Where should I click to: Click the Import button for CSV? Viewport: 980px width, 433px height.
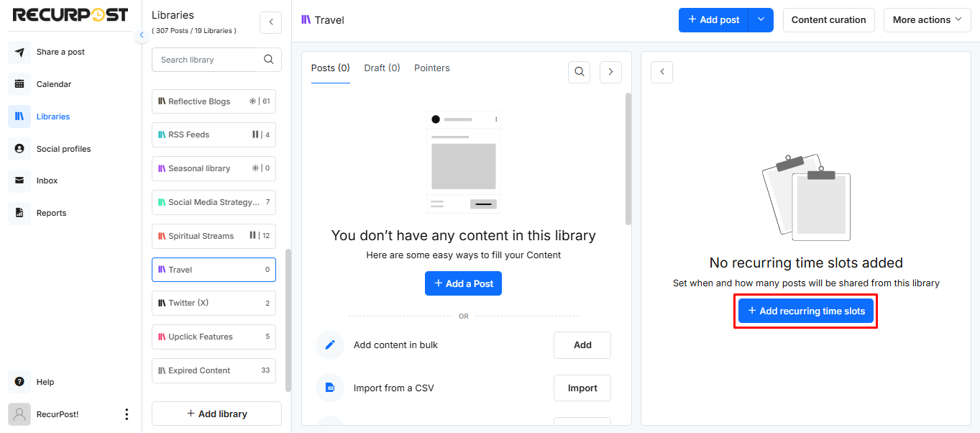(582, 388)
